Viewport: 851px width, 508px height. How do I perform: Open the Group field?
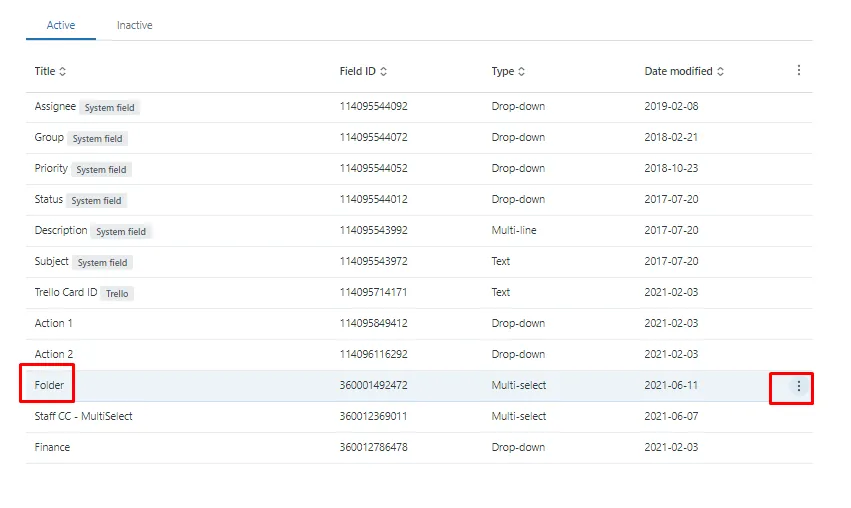49,137
